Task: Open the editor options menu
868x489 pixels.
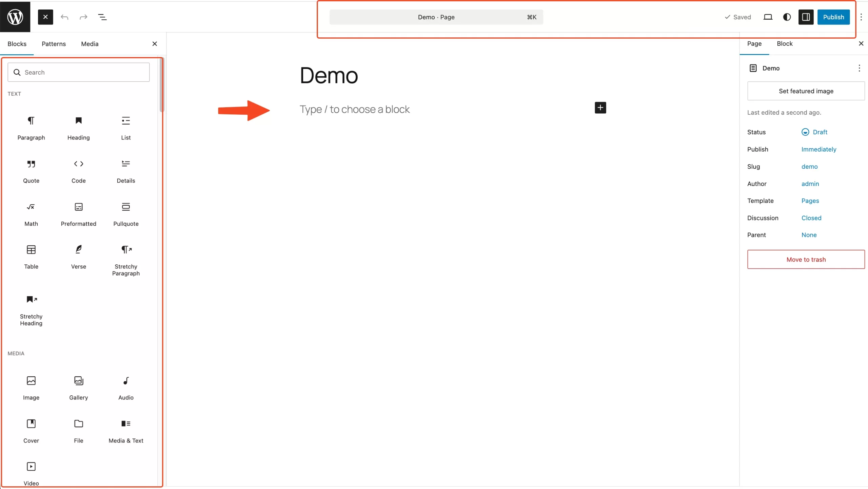Action: [861, 17]
